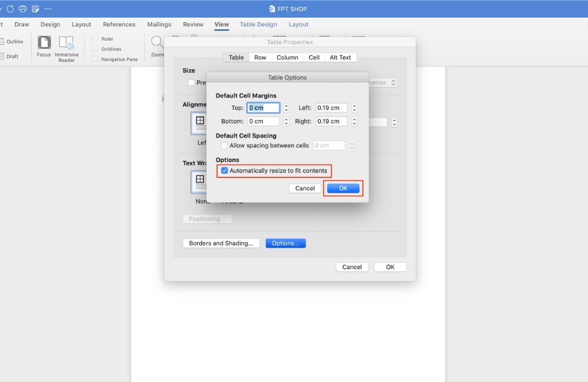The image size is (588, 382).
Task: Click the Bottom margin input field
Action: [263, 122]
